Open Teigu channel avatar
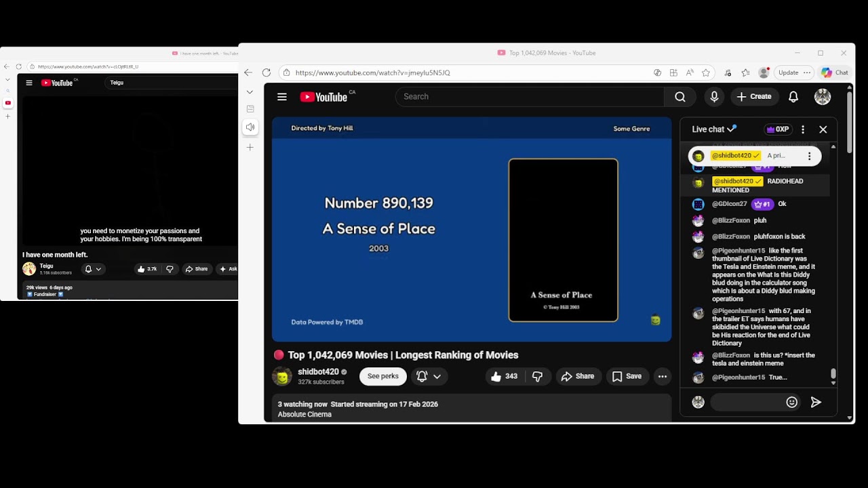This screenshot has height=488, width=868. (x=29, y=269)
